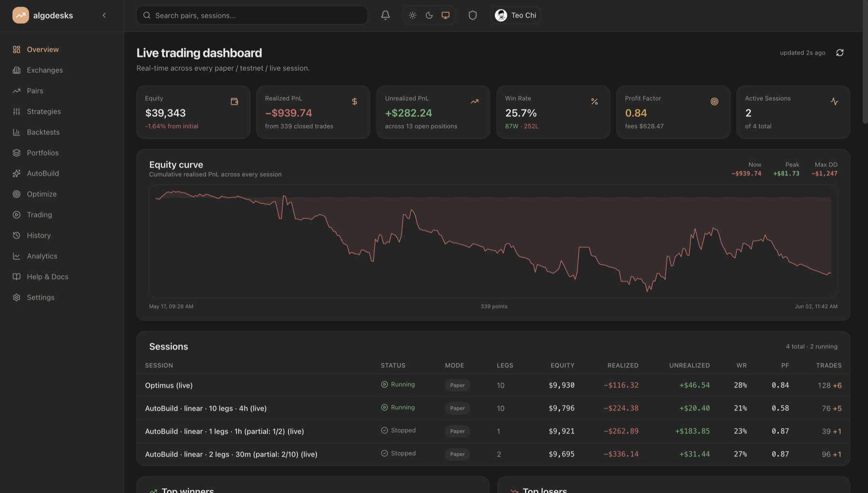Click the +$282.24 unrealized value
Image resolution: width=868 pixels, height=493 pixels.
408,113
